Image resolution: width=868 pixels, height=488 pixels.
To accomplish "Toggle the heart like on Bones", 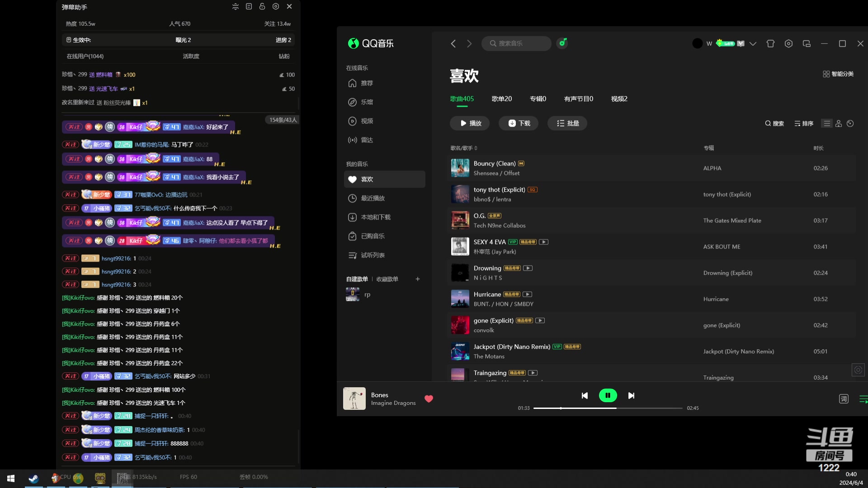I will [x=429, y=399].
